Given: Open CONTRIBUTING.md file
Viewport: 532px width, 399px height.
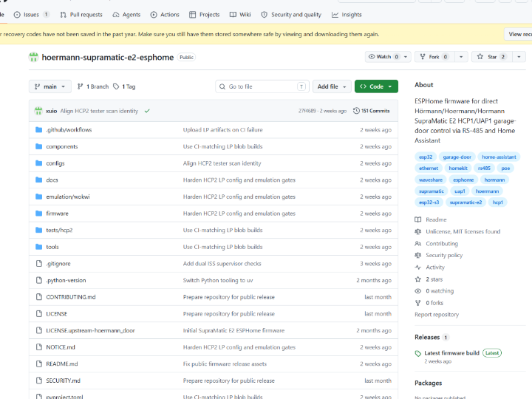Looking at the screenshot, I should pyautogui.click(x=71, y=297).
